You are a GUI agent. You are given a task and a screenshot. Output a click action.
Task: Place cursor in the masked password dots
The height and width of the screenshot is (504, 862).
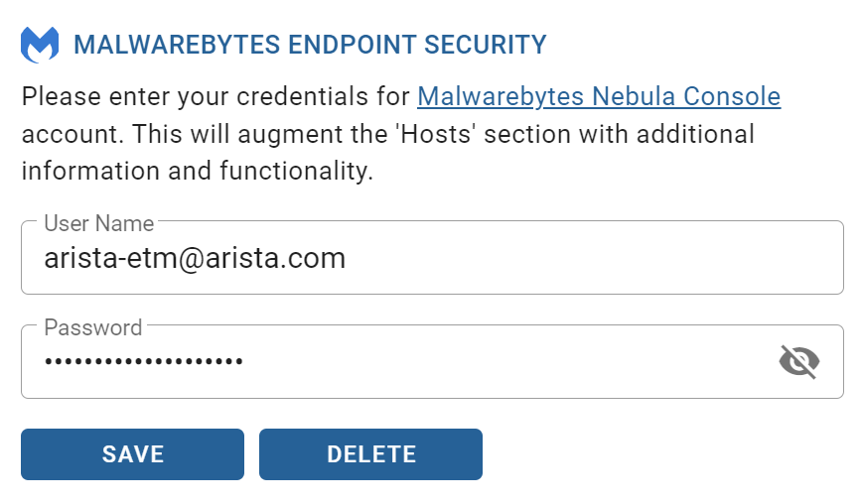click(x=143, y=361)
